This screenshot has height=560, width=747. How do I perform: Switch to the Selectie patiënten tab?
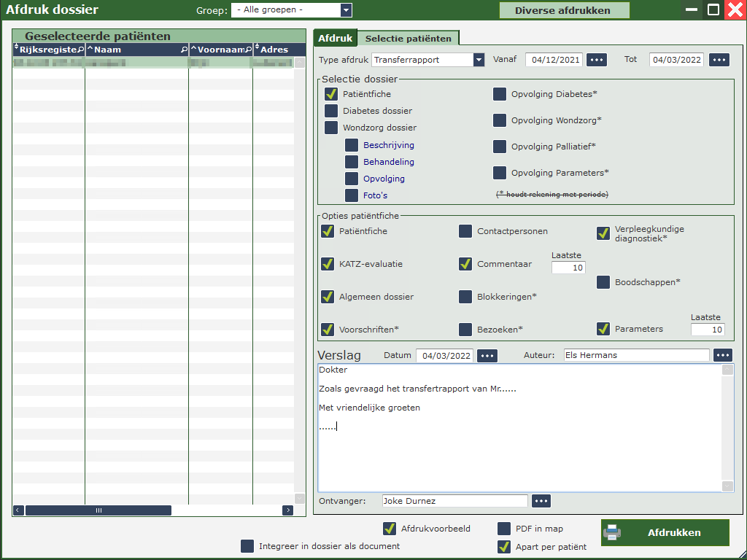pos(409,38)
